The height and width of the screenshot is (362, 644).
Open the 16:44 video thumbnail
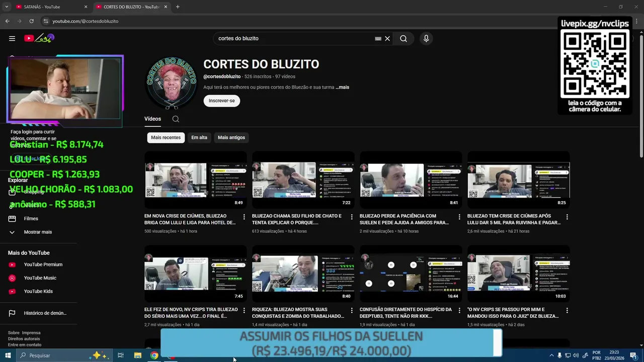[411, 274]
